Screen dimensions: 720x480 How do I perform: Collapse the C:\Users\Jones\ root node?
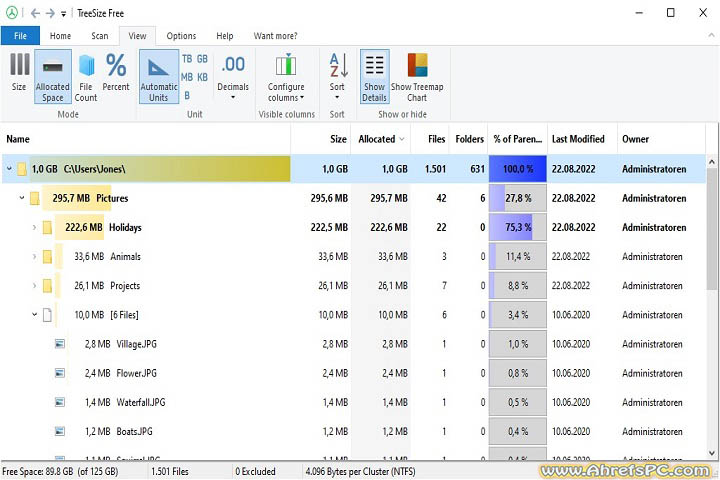pyautogui.click(x=9, y=169)
